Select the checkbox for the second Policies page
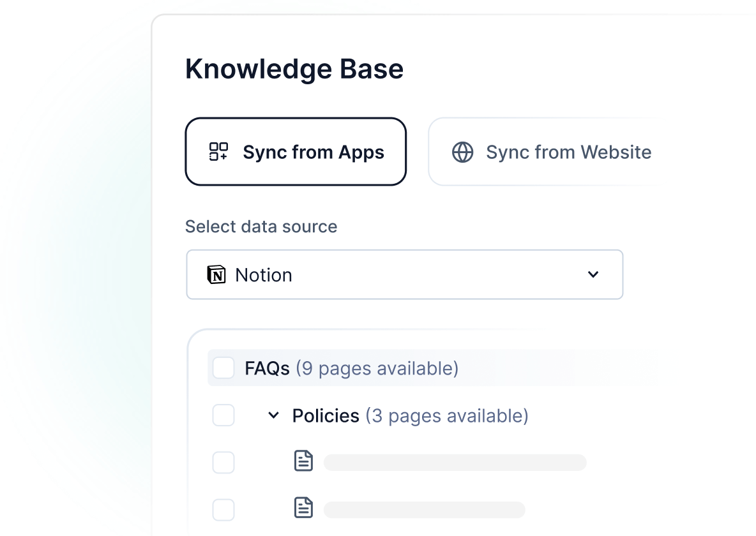The image size is (756, 536). [223, 510]
